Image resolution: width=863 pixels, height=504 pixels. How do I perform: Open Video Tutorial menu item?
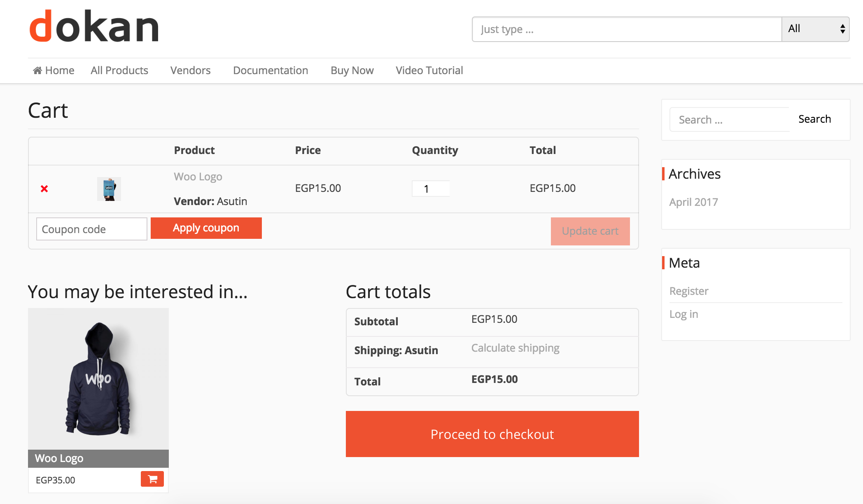point(429,70)
